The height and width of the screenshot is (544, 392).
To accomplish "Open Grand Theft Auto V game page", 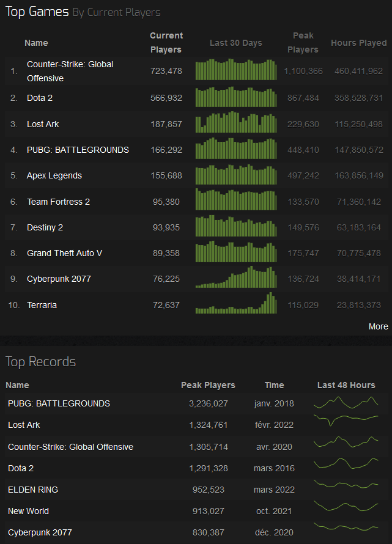I will point(65,253).
